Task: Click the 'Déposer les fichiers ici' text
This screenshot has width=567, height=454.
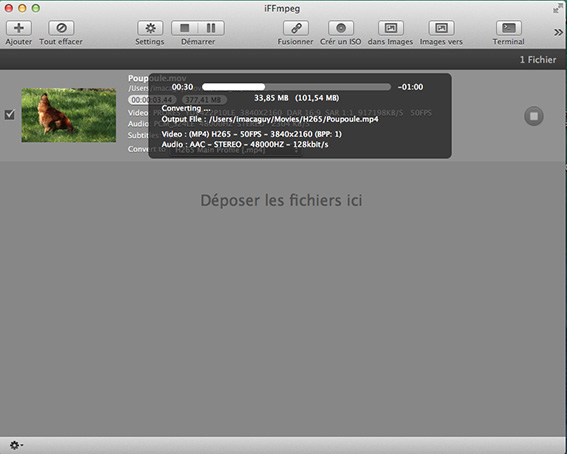Action: pos(281,201)
